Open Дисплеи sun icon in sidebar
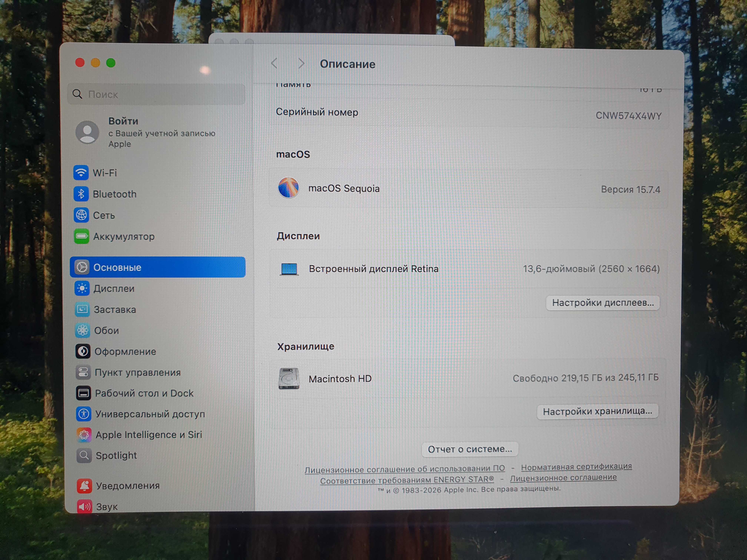747x560 pixels. click(82, 288)
